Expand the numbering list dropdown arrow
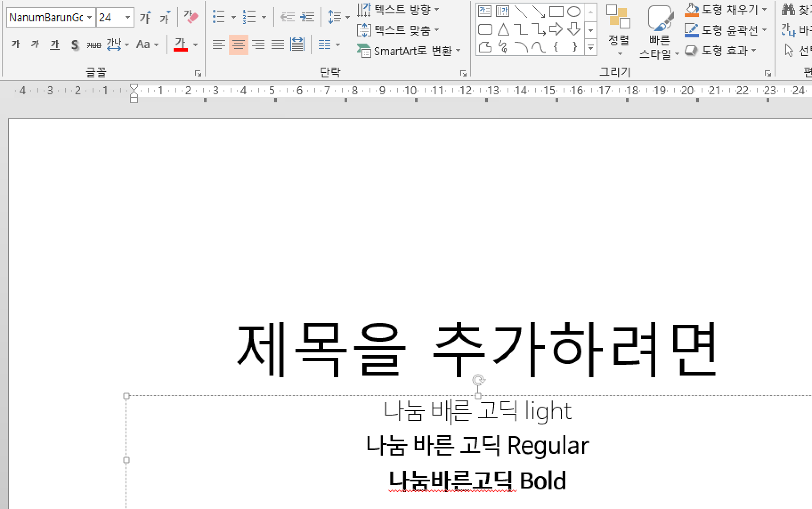The width and height of the screenshot is (812, 509). click(264, 17)
